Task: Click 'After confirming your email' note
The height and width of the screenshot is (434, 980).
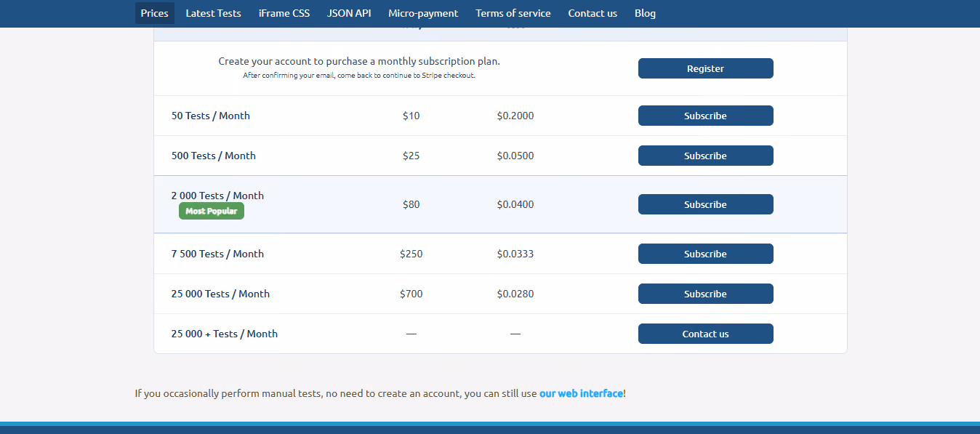Action: pos(359,76)
